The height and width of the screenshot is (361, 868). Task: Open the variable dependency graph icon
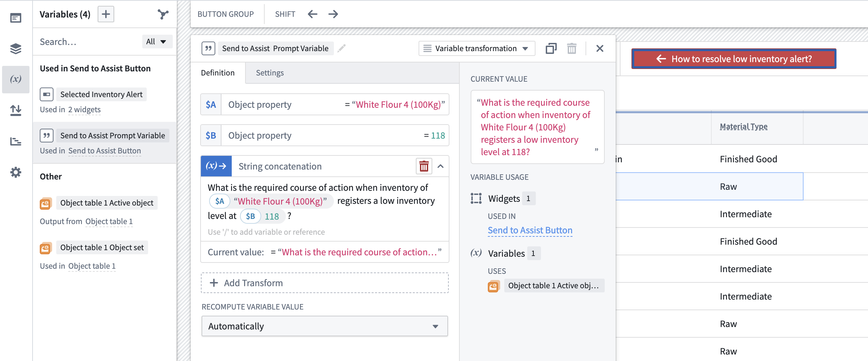tap(163, 14)
